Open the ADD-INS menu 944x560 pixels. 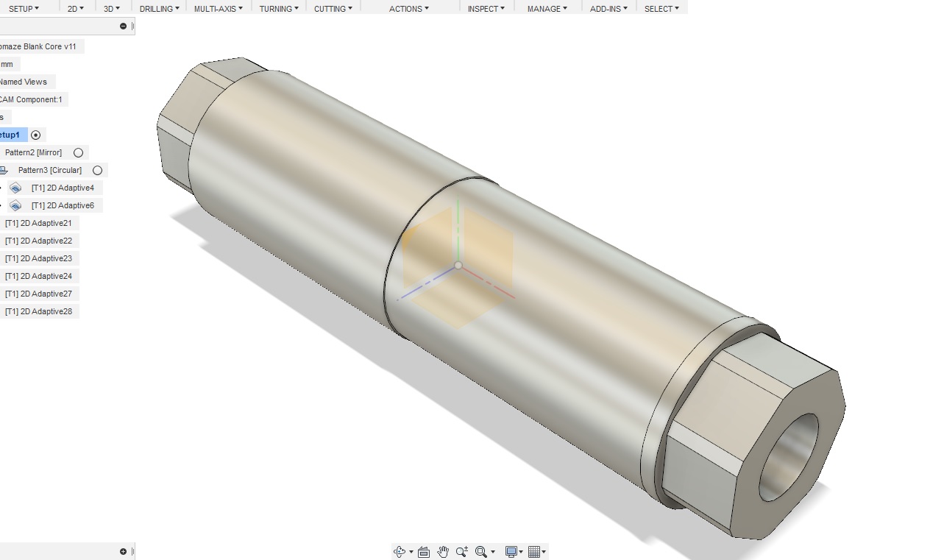click(x=608, y=9)
